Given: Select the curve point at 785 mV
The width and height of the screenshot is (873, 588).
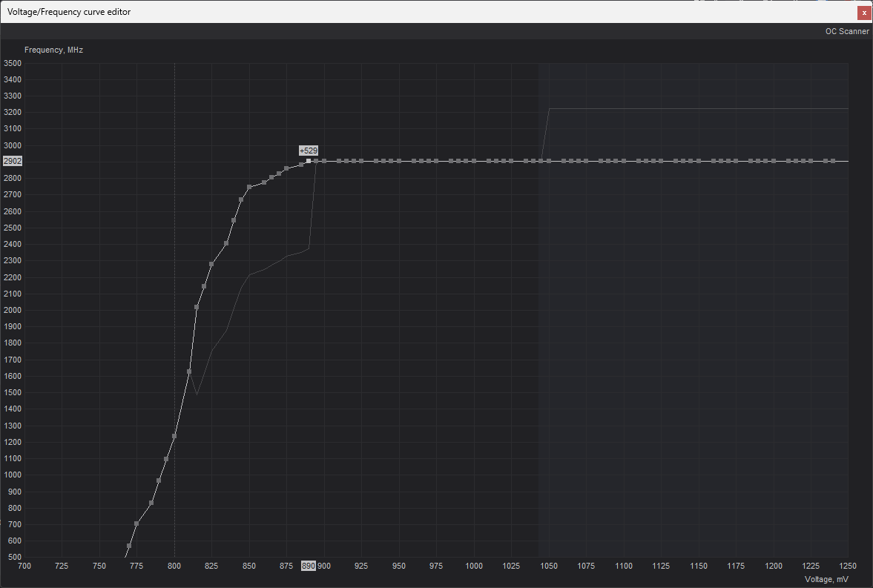Looking at the screenshot, I should (151, 503).
